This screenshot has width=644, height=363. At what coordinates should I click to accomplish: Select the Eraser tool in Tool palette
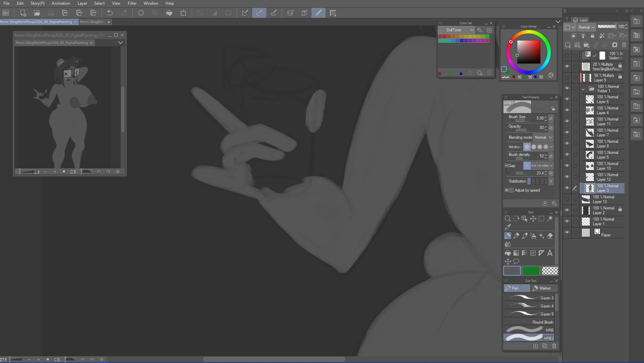(550, 236)
